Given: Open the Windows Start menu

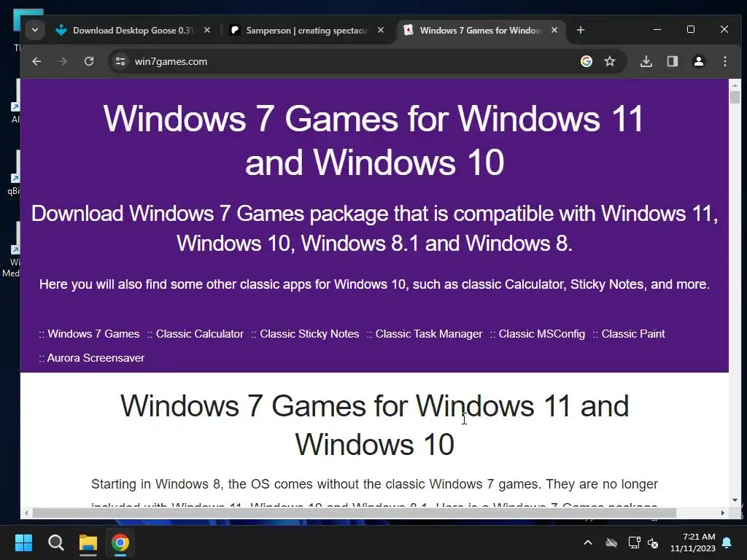Looking at the screenshot, I should click(x=23, y=542).
